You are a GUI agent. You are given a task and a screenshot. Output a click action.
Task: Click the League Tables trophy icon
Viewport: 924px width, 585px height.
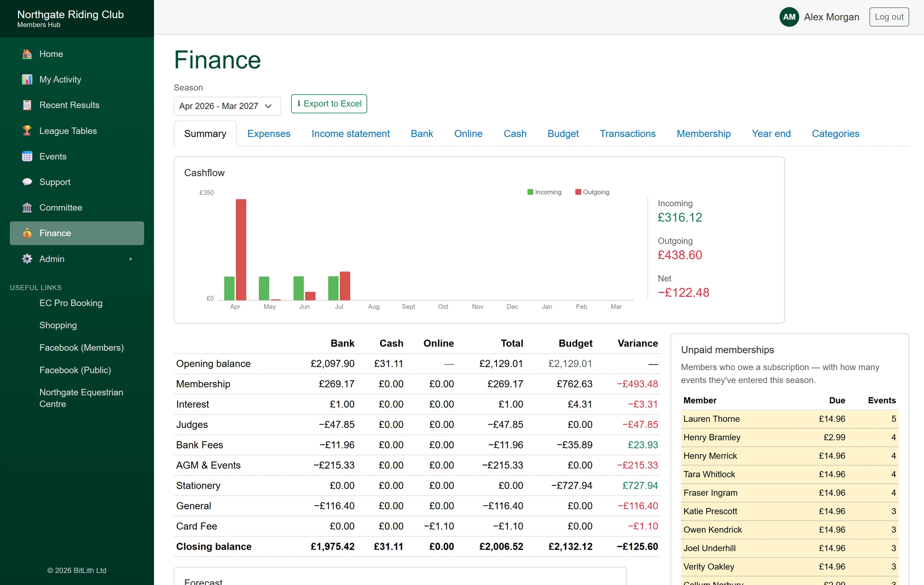point(27,131)
